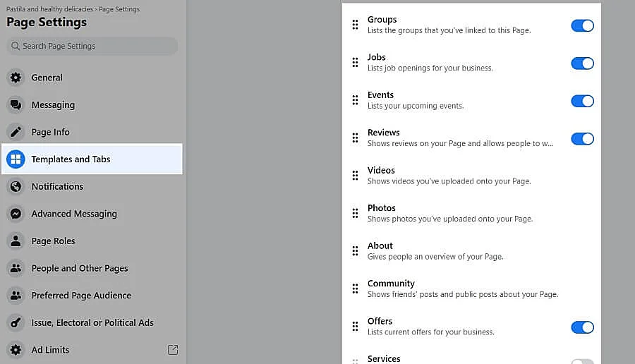Click the Messaging chat bubbles icon
The width and height of the screenshot is (635, 364).
coord(16,105)
